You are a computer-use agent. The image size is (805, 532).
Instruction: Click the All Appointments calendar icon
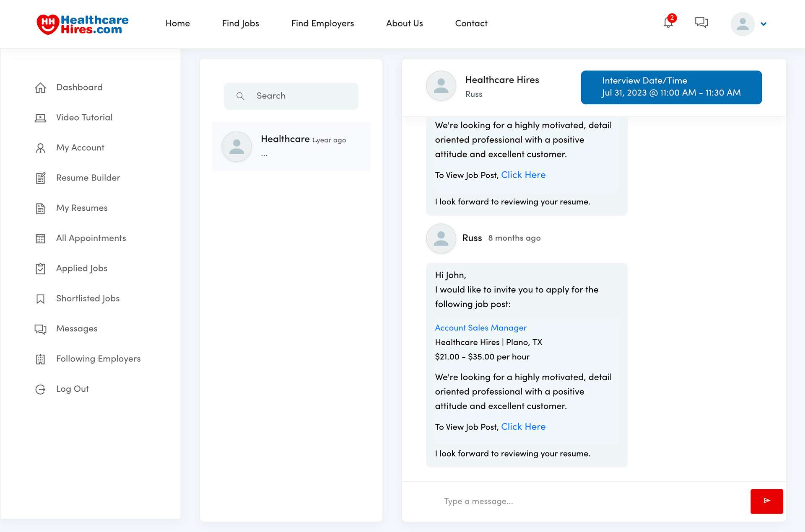click(x=40, y=238)
